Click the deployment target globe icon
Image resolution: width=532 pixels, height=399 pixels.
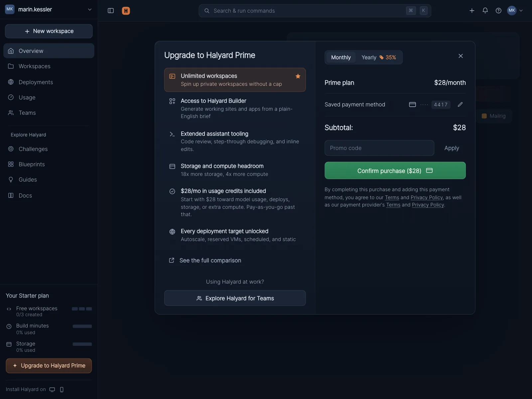pos(172,232)
